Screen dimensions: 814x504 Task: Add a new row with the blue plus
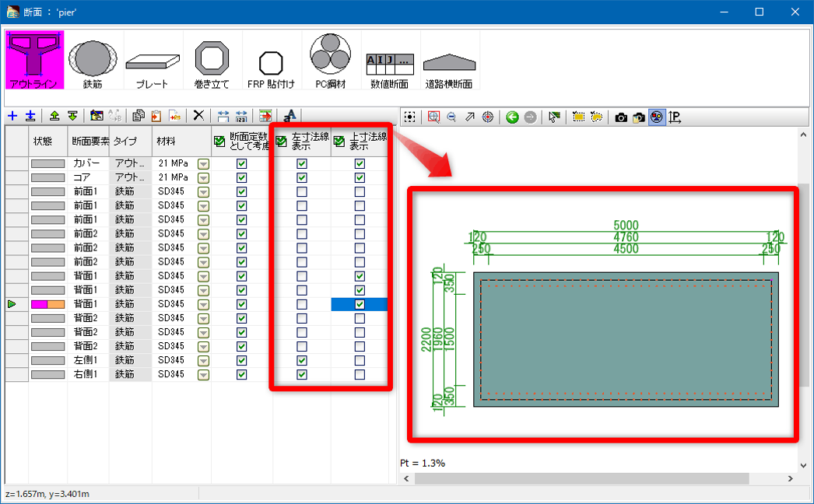click(12, 116)
